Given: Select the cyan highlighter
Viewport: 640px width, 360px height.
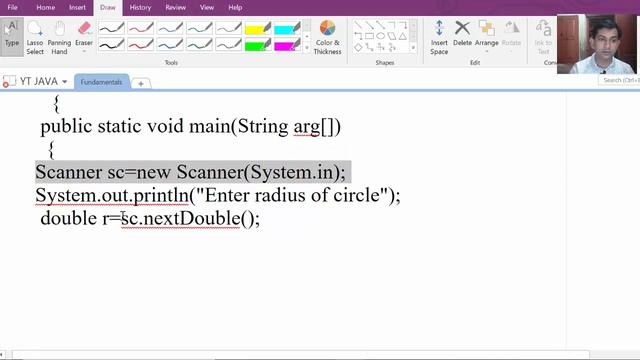Looking at the screenshot, I should (287, 28).
